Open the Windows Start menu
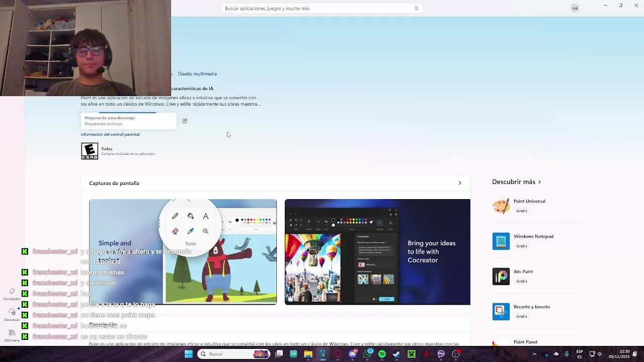This screenshot has height=362, width=644. 189,354
